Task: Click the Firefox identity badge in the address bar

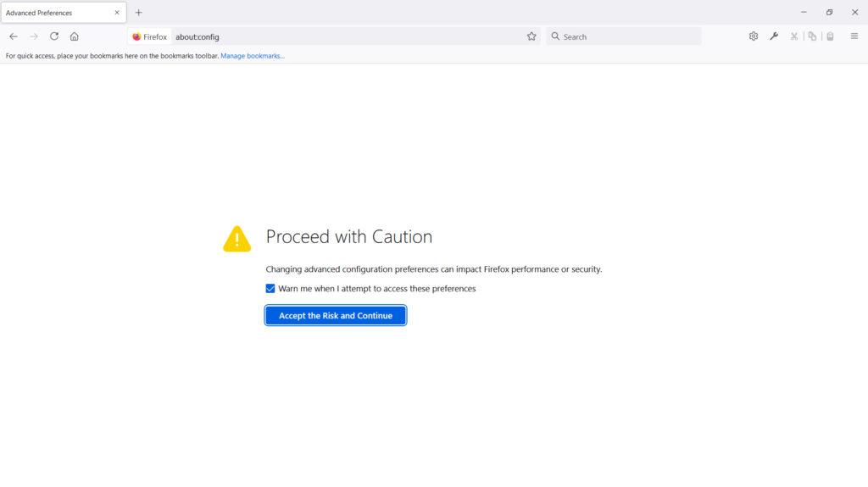Action: point(150,36)
